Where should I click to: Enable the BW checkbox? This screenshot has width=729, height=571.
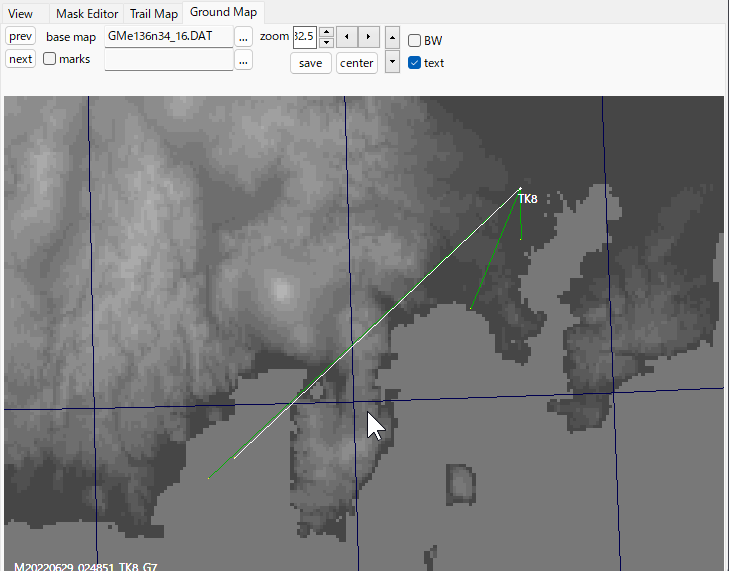click(x=414, y=41)
